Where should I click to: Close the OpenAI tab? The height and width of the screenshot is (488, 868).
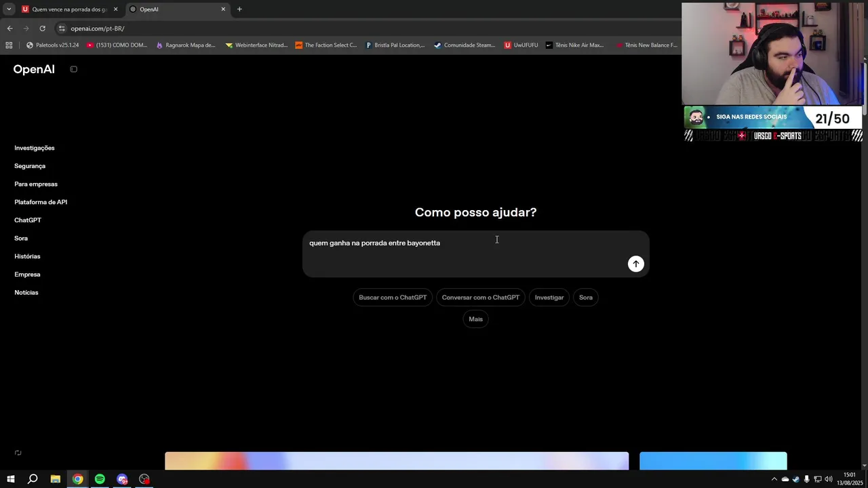tap(223, 9)
